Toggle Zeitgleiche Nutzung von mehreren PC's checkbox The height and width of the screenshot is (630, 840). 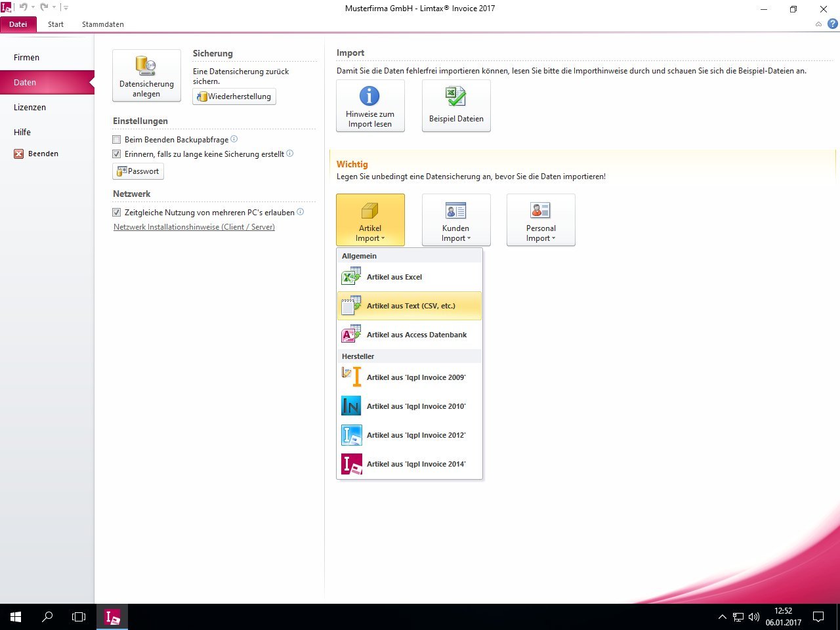[x=117, y=213]
